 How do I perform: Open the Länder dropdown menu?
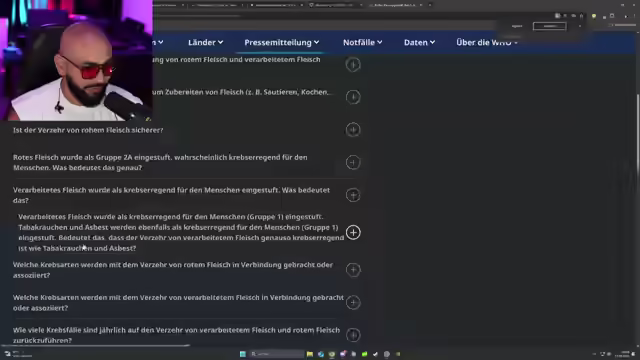205,42
